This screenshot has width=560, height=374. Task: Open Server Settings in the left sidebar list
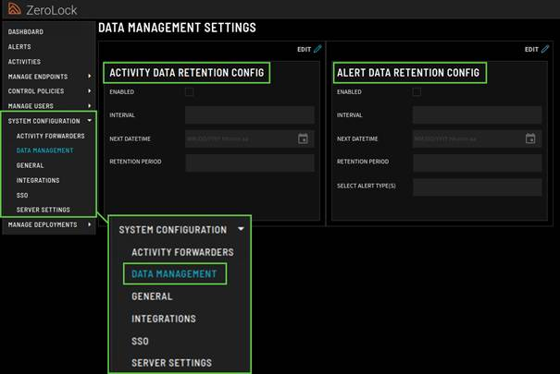click(x=43, y=210)
